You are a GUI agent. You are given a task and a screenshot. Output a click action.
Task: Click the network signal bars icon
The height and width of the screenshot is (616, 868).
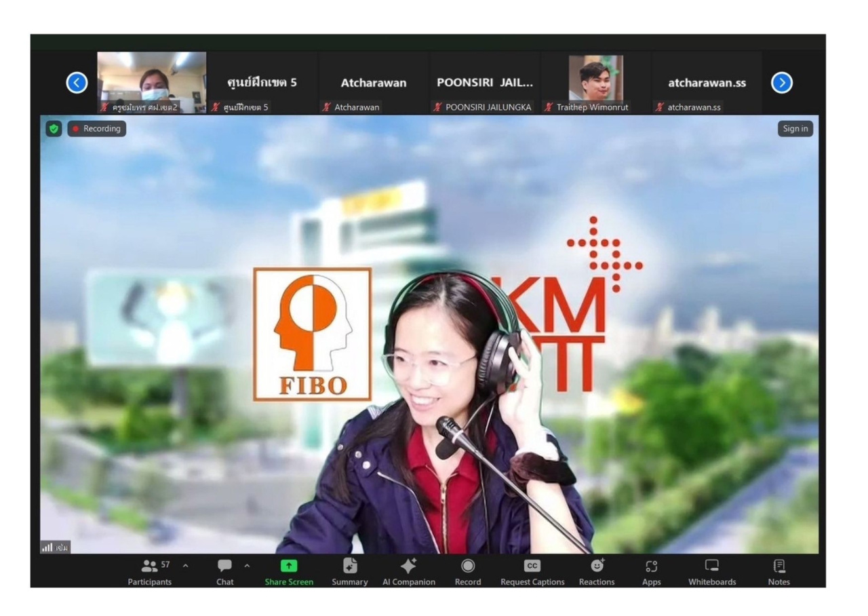47,547
